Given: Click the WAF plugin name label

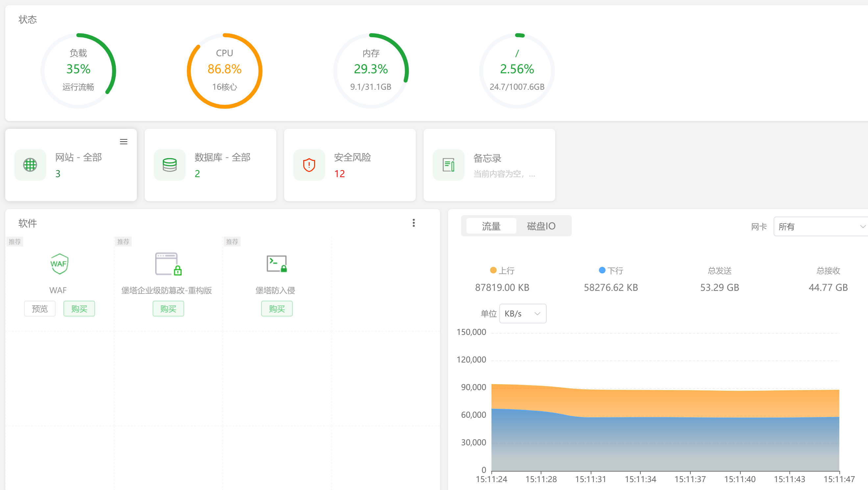Looking at the screenshot, I should 58,290.
